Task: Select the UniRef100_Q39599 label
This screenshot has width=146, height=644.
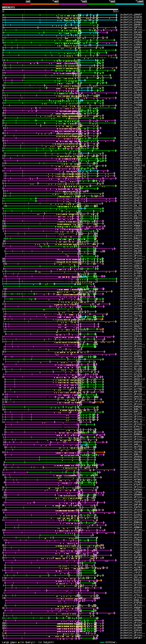Action: (x=131, y=53)
